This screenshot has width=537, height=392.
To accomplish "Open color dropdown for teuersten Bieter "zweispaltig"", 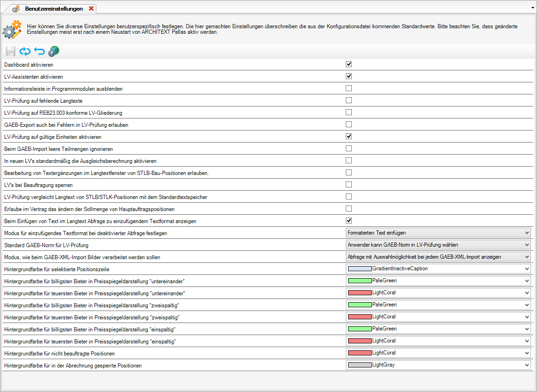I will click(438, 317).
